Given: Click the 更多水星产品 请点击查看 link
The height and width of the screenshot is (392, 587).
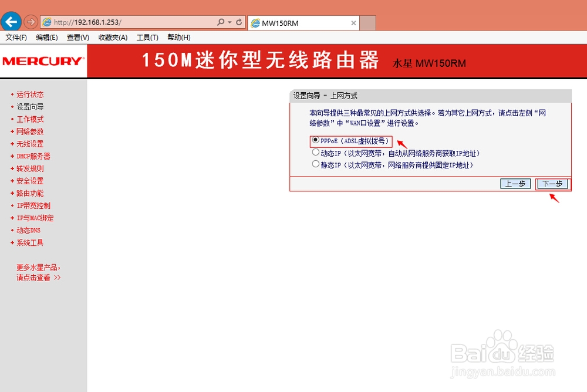Looking at the screenshot, I should click(38, 272).
